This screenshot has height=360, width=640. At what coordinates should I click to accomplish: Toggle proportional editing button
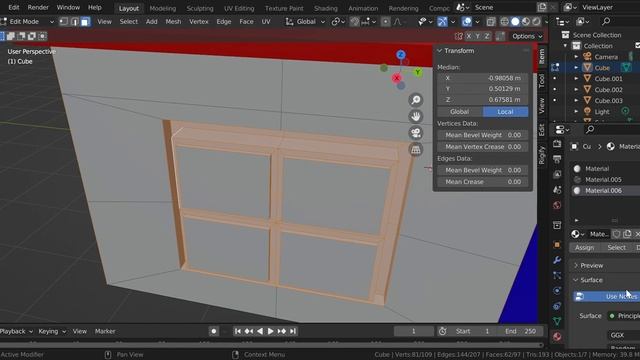coord(385,22)
